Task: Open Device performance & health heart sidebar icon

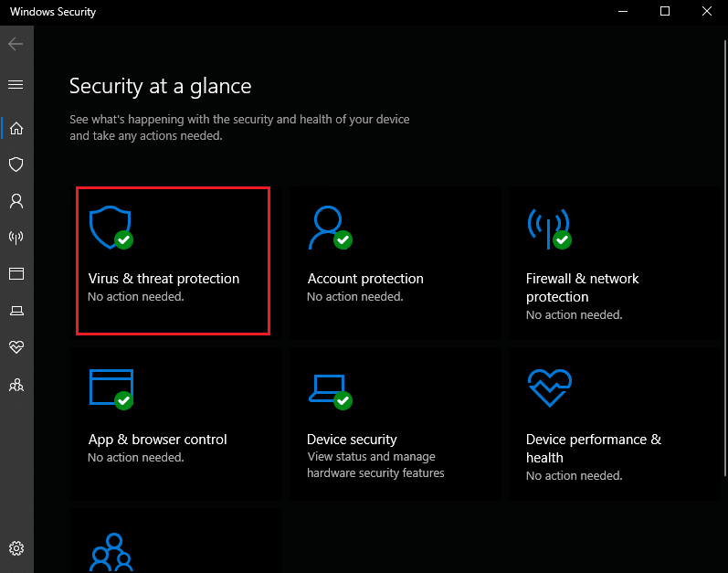Action: 16,348
